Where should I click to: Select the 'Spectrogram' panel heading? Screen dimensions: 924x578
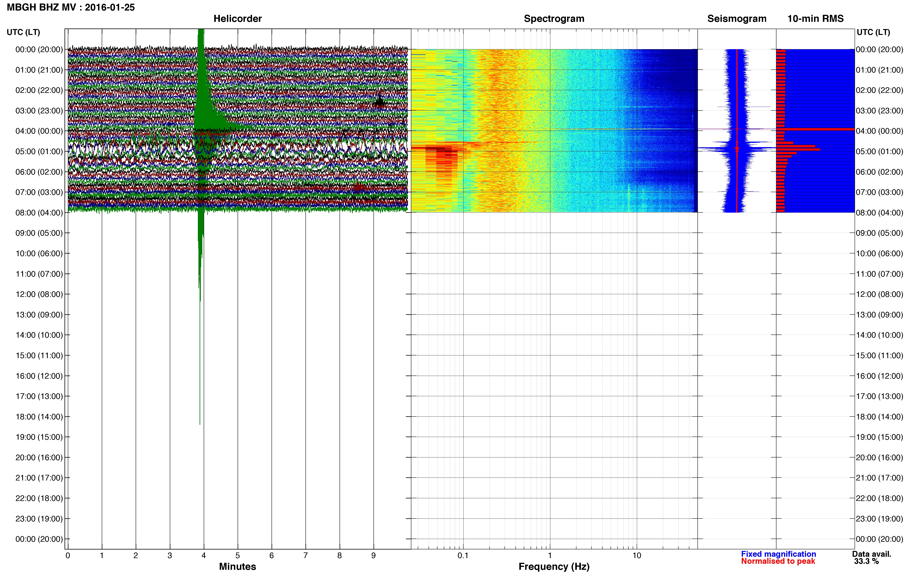coord(554,18)
